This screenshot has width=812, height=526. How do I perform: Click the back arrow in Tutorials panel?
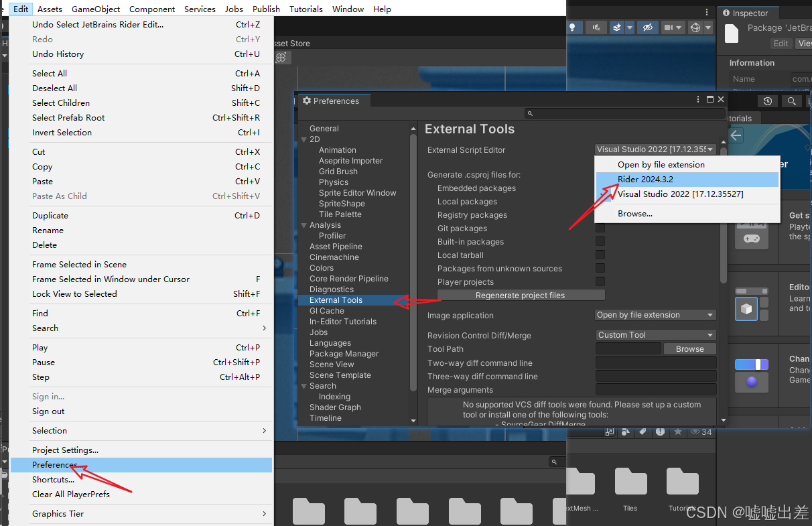point(736,135)
